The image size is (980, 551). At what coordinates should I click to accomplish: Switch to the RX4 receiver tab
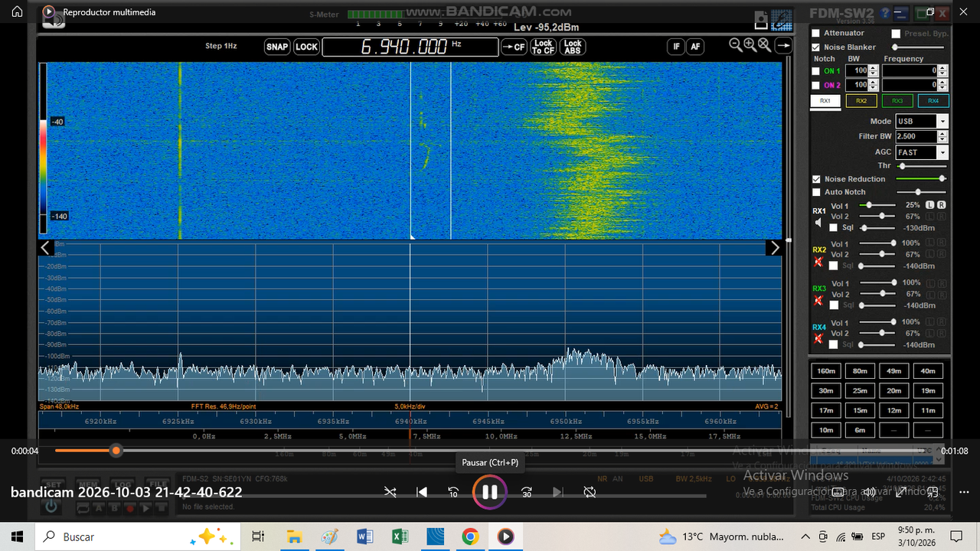click(933, 100)
